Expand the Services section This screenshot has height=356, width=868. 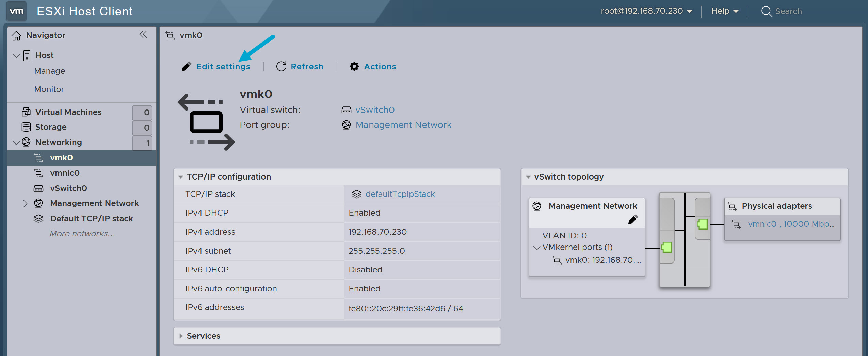pos(181,336)
